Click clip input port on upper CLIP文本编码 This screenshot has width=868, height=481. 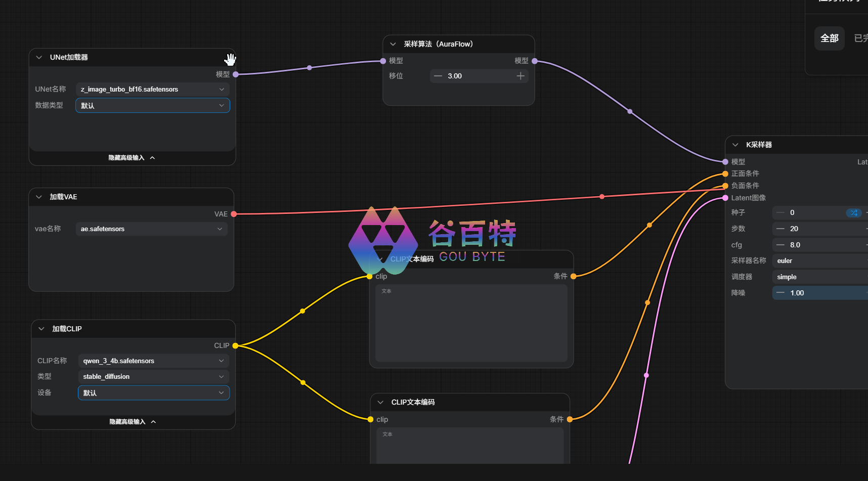[370, 276]
